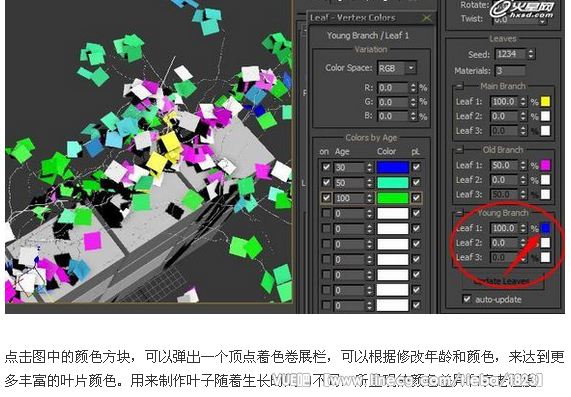
Task: Click the R variation value field
Action: [393, 88]
